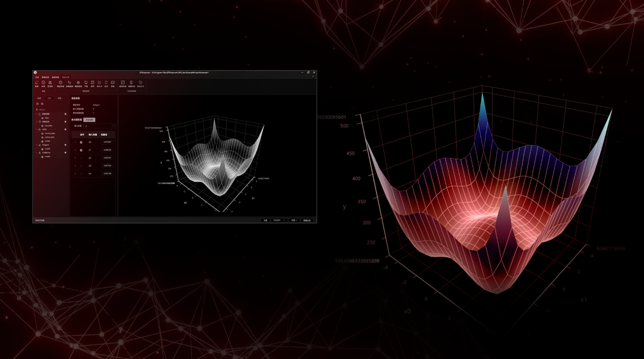644x359 pixels.
Task: Click the x4 variable value field
Action: coord(107,174)
